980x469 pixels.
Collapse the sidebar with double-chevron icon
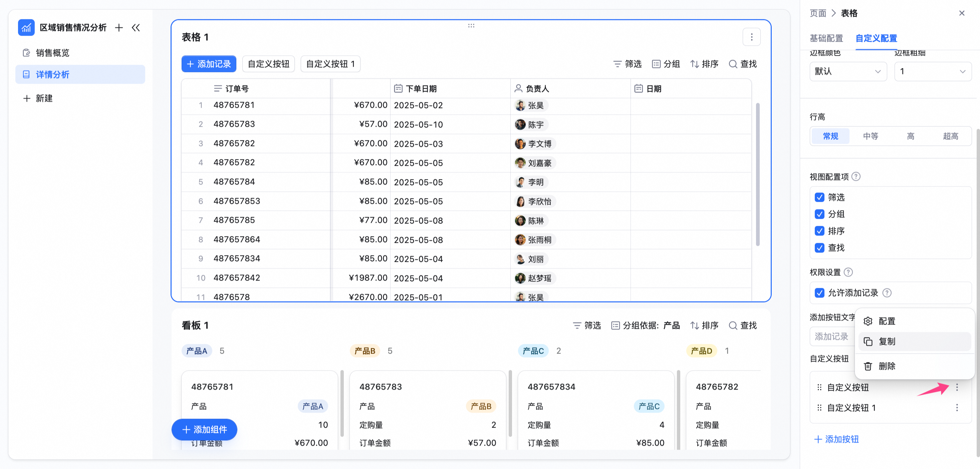point(136,27)
